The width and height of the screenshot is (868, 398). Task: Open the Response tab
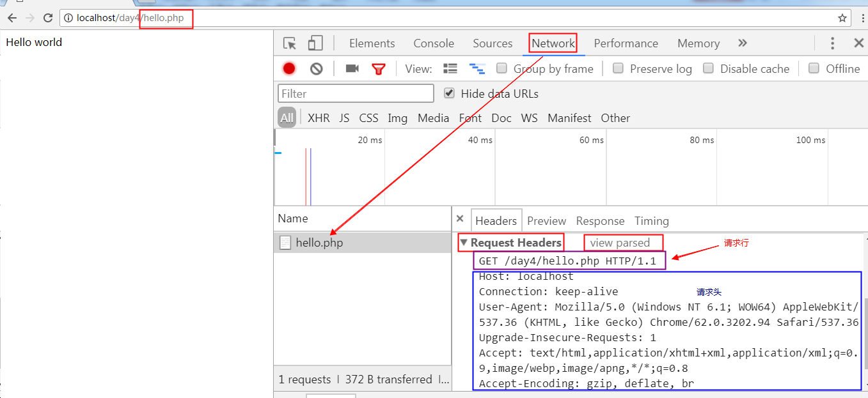tap(600, 221)
